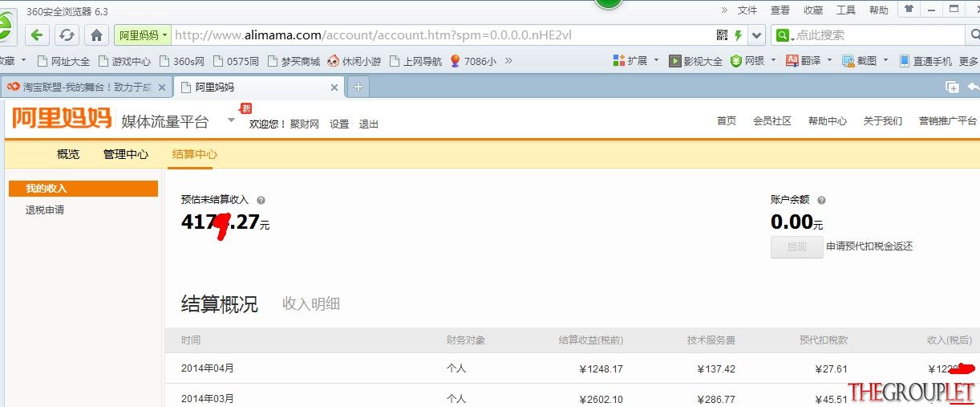
Task: Open the 帮助 menu
Action: tap(879, 10)
